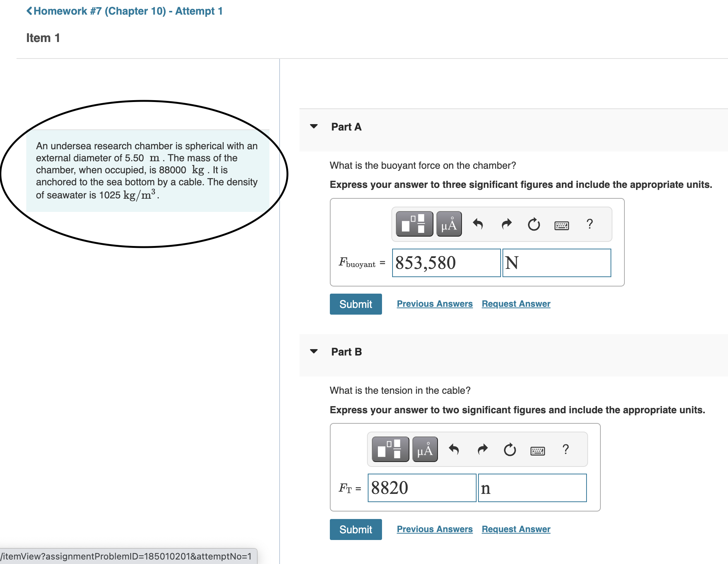
Task: Click the tension units field containing n
Action: (532, 488)
